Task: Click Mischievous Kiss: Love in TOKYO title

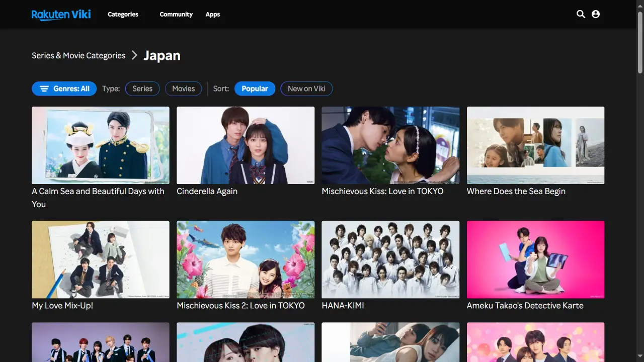Action: click(382, 191)
